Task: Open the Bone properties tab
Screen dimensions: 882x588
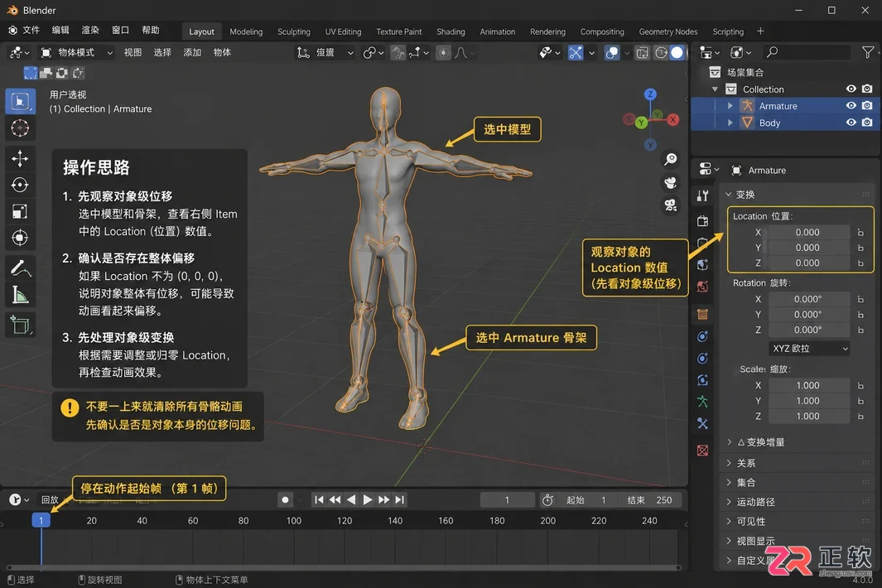Action: 702,424
